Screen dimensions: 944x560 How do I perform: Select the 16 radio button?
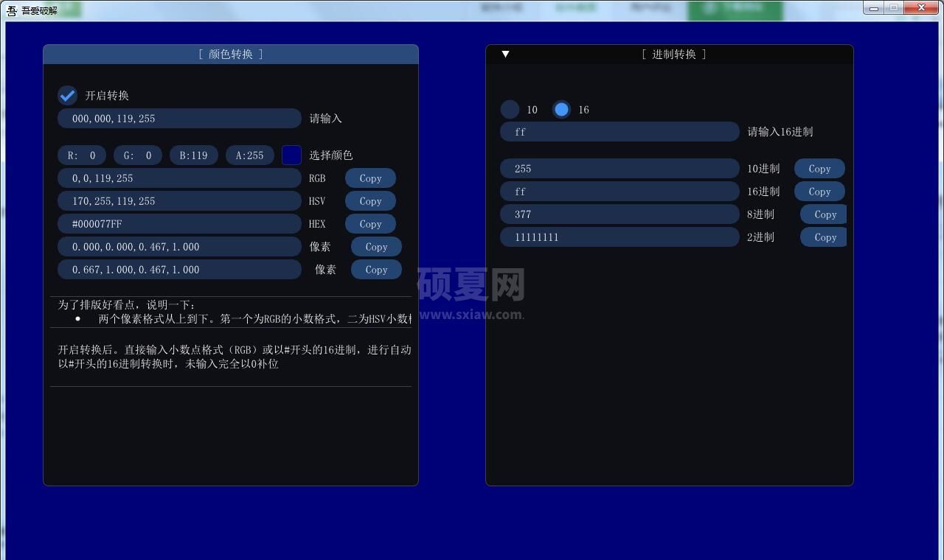click(x=561, y=110)
